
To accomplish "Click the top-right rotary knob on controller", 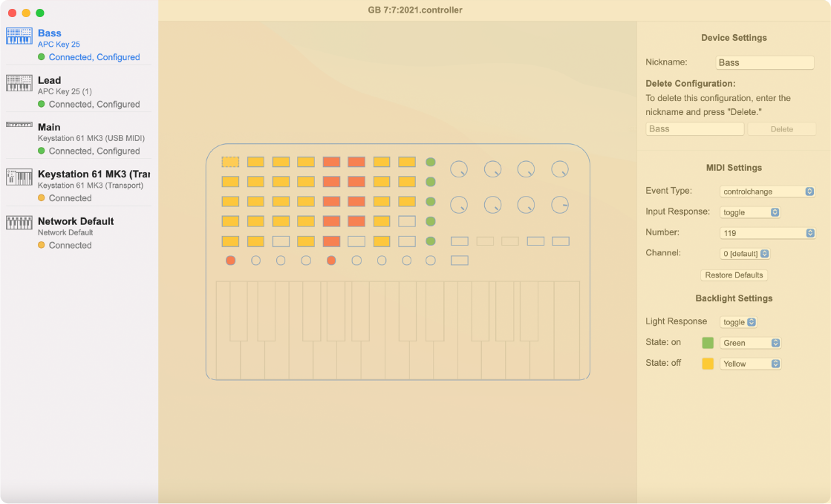I will [560, 169].
